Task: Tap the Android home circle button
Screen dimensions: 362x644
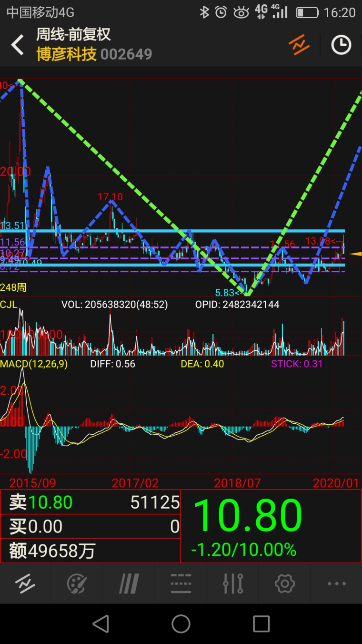Action: (x=181, y=624)
